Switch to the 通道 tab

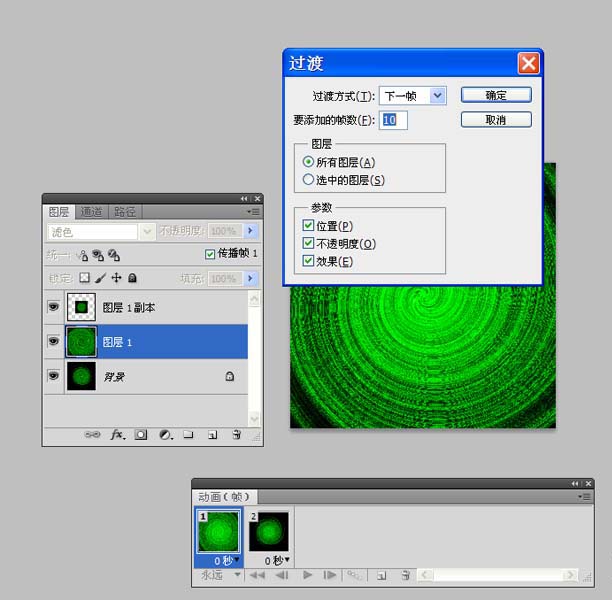tap(91, 212)
